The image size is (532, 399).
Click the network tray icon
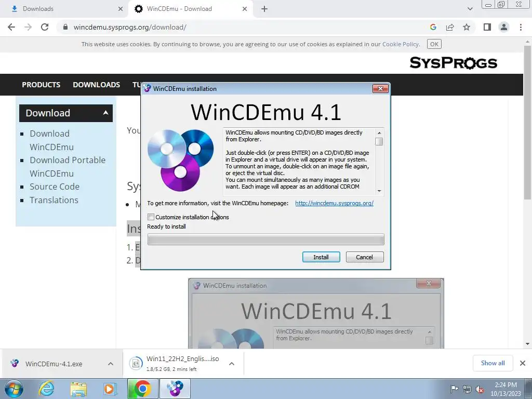pos(467,389)
